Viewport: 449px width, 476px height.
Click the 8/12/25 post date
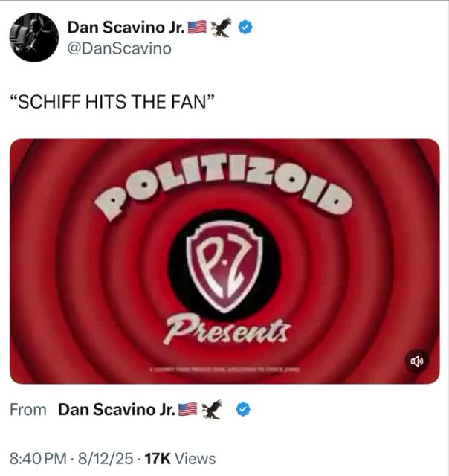tap(103, 458)
